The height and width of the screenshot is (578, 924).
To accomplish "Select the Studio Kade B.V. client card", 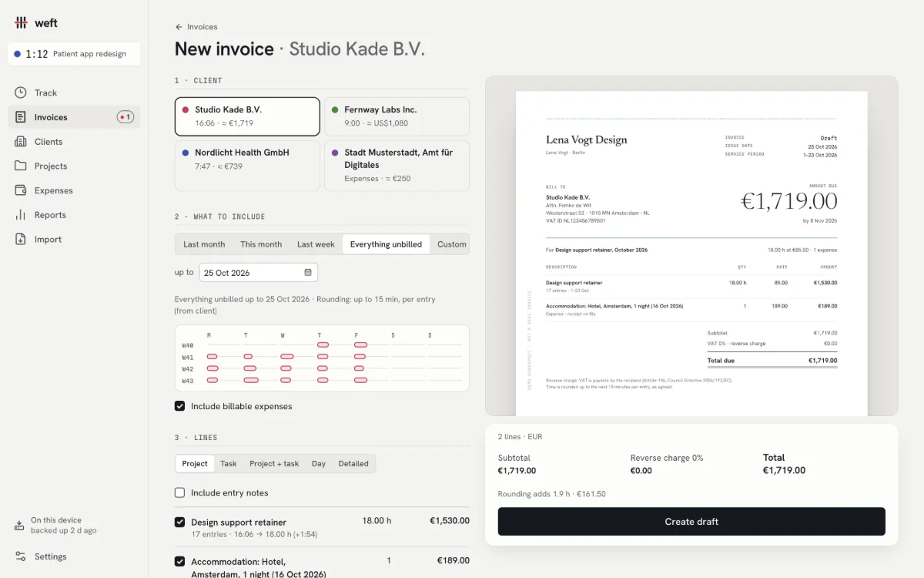I will coord(247,116).
